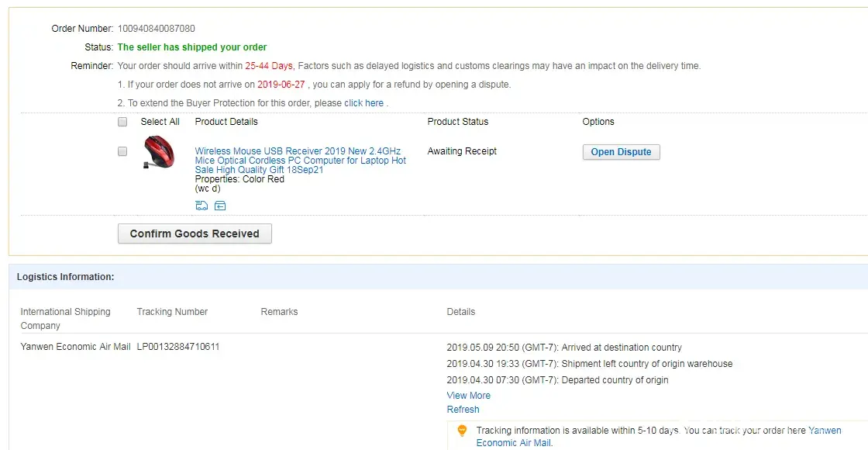The image size is (868, 450).
Task: Follow the 'click here' Buyer Protection link
Action: pos(364,103)
